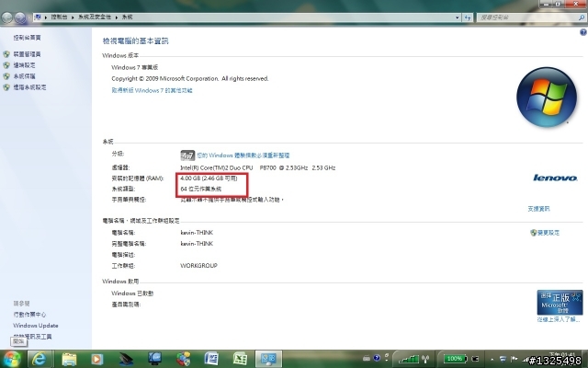
Task: Click the lenovo logo
Action: (555, 178)
